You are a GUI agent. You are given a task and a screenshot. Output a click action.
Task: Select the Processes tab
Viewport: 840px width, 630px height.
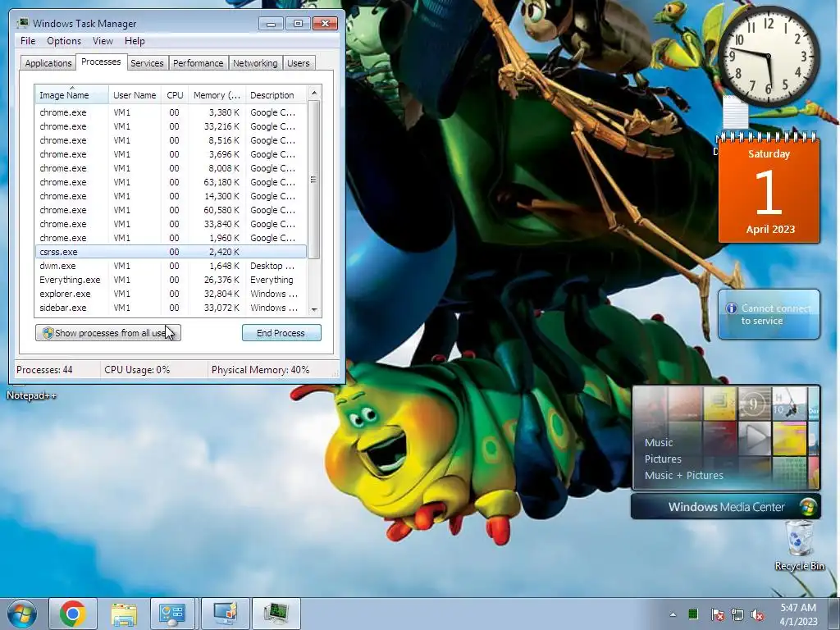pyautogui.click(x=101, y=62)
